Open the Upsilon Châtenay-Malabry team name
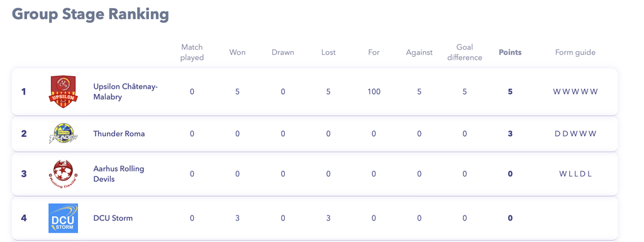 126,92
